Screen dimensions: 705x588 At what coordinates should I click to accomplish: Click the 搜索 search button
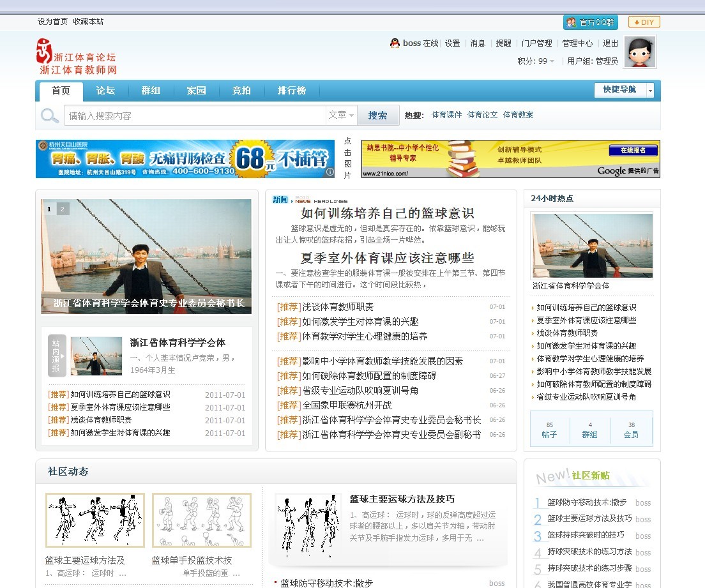(377, 116)
